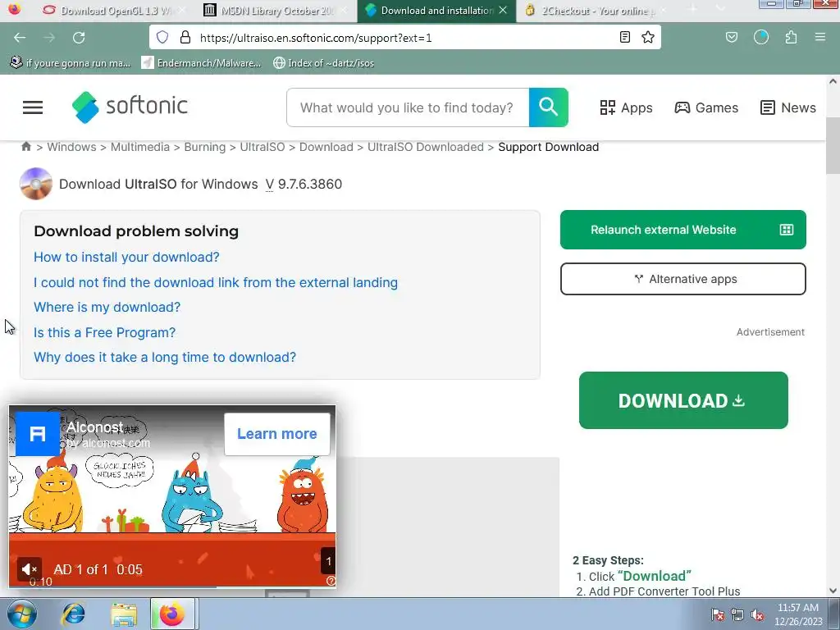The height and width of the screenshot is (630, 840).
Task: Open the Windows Start menu
Action: [22, 614]
